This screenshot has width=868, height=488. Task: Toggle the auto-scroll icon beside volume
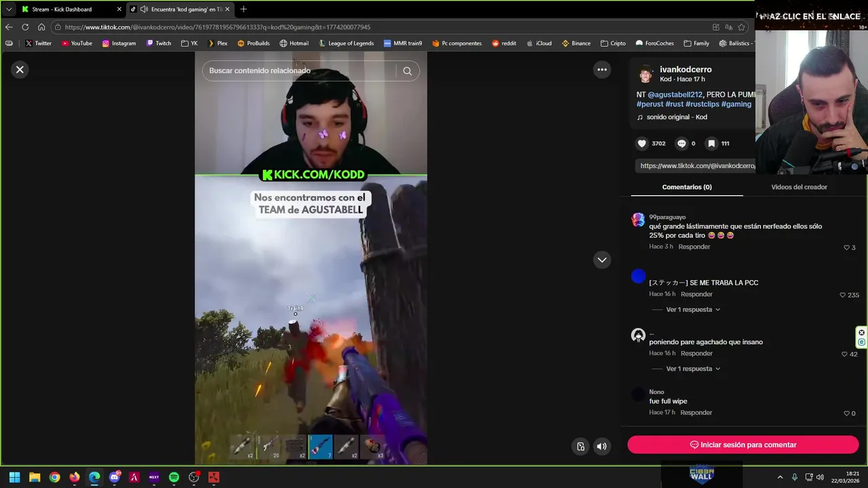coord(580,446)
